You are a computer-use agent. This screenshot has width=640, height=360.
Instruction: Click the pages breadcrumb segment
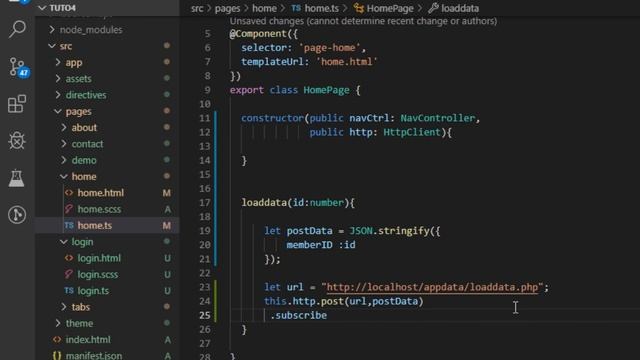[x=227, y=8]
